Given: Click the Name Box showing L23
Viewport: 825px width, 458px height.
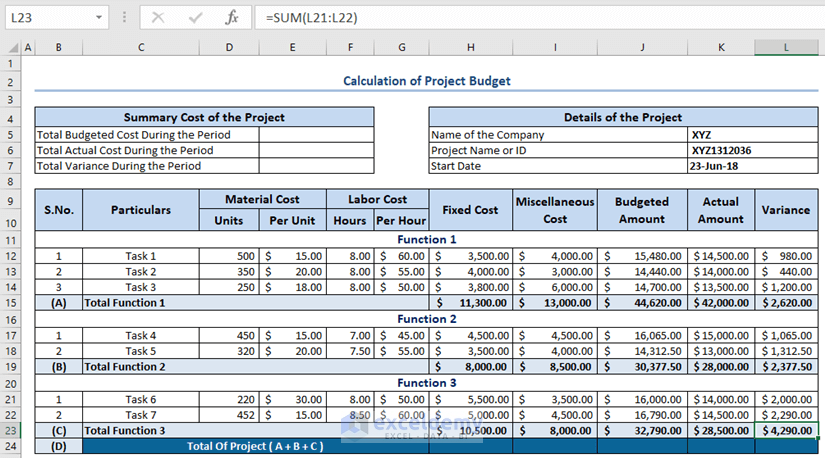Looking at the screenshot, I should point(56,18).
